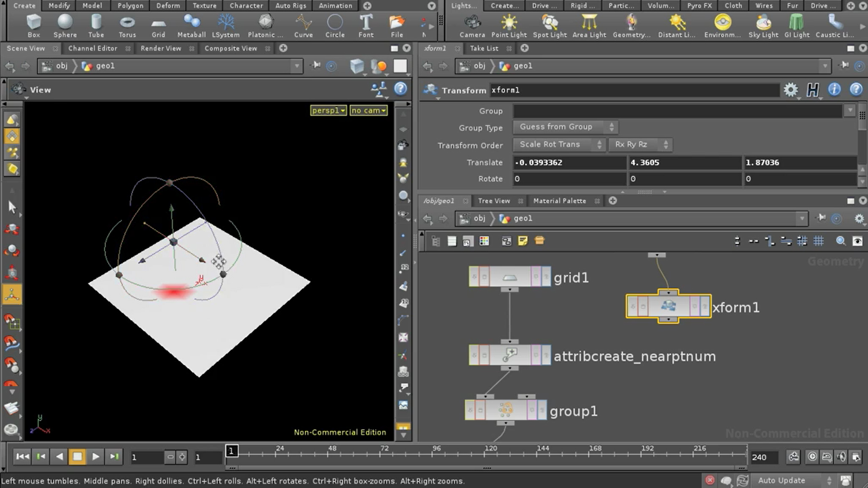Switch to Render View tab
The image size is (868, 488).
point(160,48)
